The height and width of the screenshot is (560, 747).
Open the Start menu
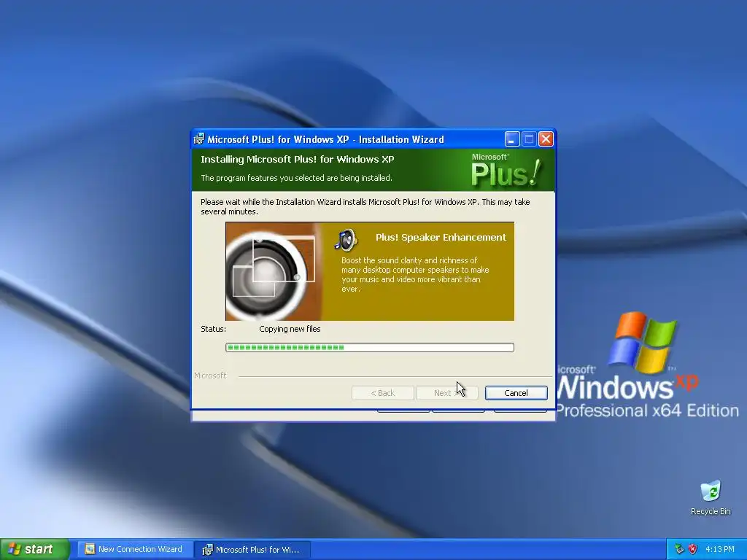tap(35, 549)
